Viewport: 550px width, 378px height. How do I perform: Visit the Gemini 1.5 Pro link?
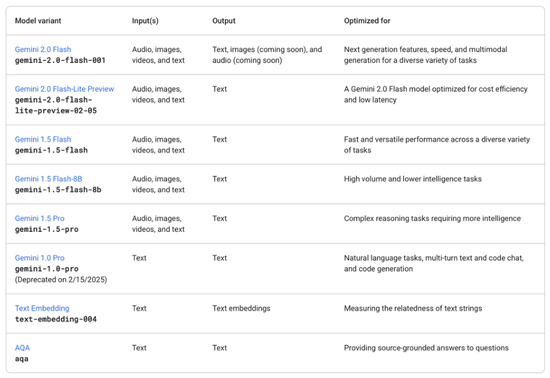coord(40,218)
